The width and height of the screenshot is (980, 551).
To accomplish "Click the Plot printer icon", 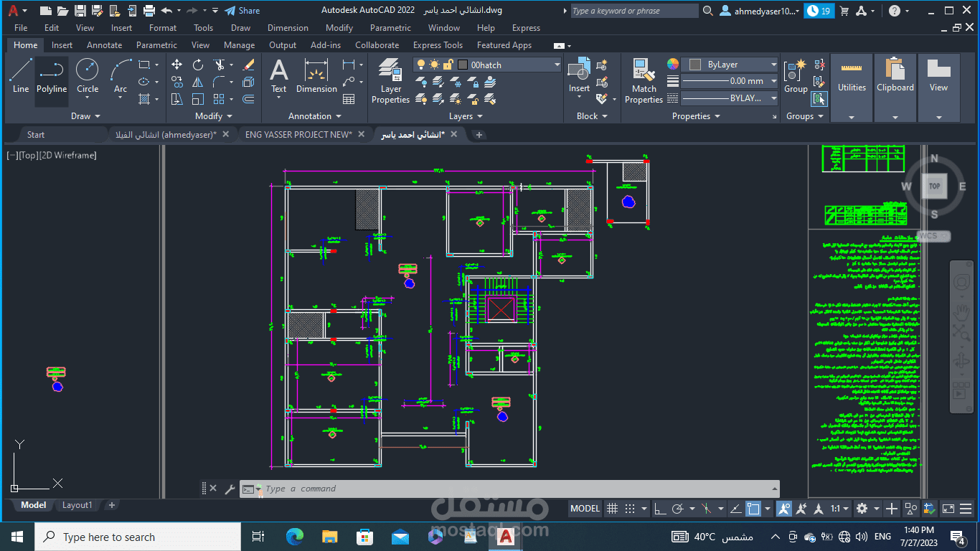I will pyautogui.click(x=149, y=11).
